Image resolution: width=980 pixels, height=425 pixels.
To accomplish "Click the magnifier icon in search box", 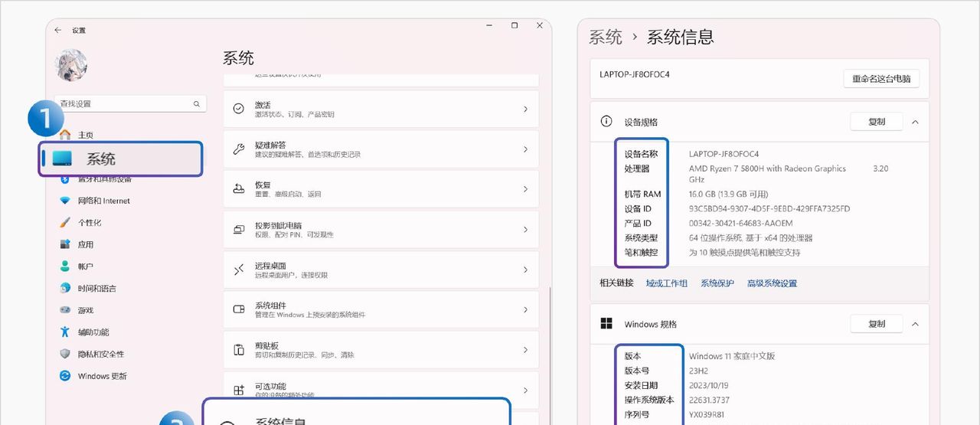I will [x=196, y=104].
